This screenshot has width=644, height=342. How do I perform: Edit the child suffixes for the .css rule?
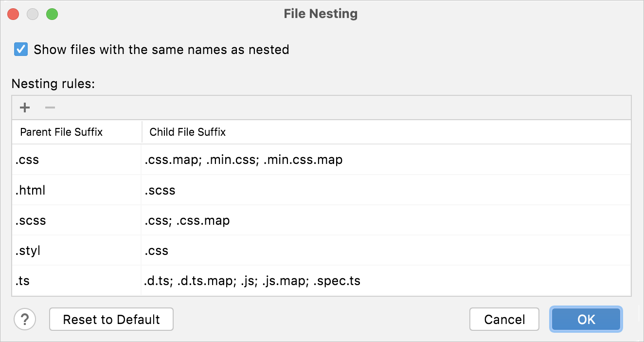243,160
